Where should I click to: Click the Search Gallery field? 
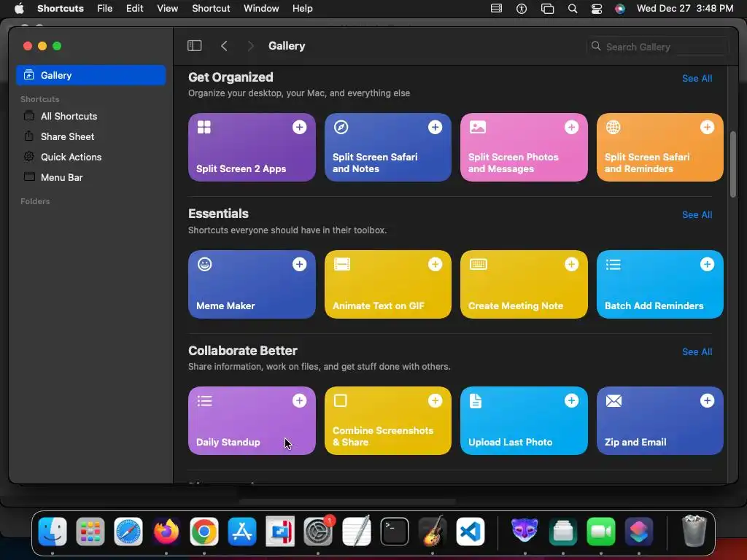pos(657,47)
